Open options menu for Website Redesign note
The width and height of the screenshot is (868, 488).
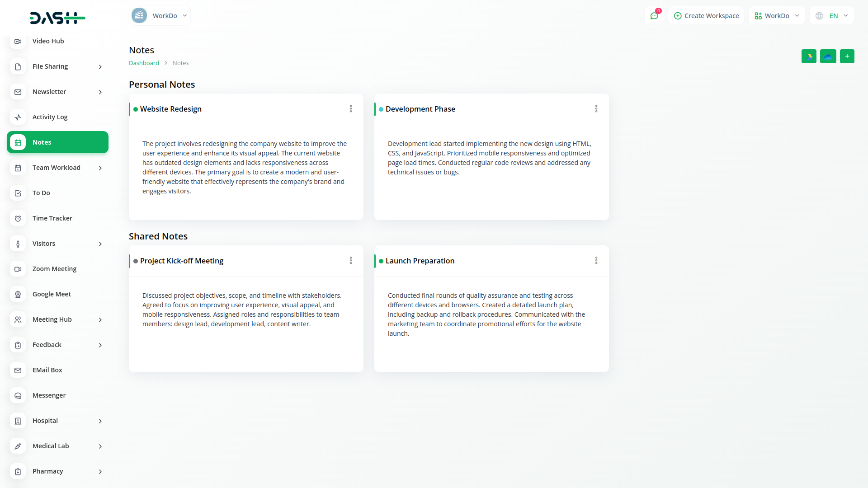350,109
